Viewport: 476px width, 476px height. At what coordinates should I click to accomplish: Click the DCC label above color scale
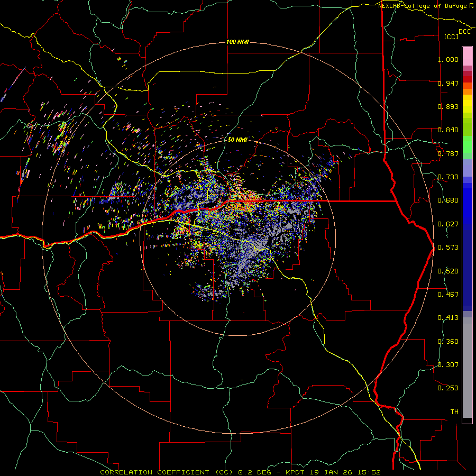coord(465,32)
